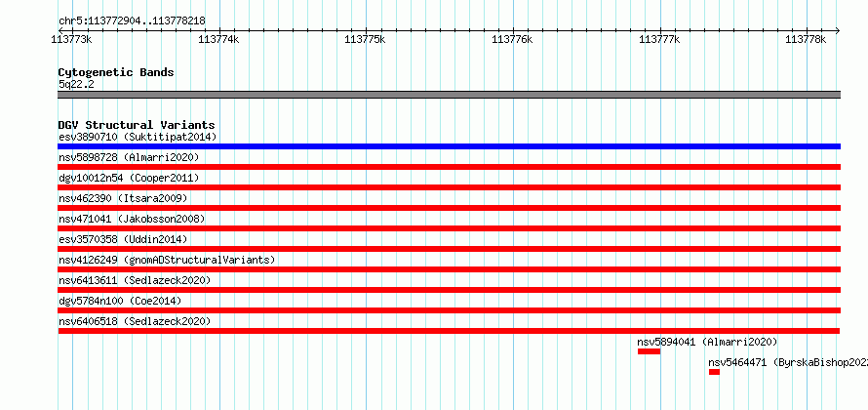Open dgv5784n100 (Coe2014) label
The height and width of the screenshot is (410, 868).
point(120,301)
